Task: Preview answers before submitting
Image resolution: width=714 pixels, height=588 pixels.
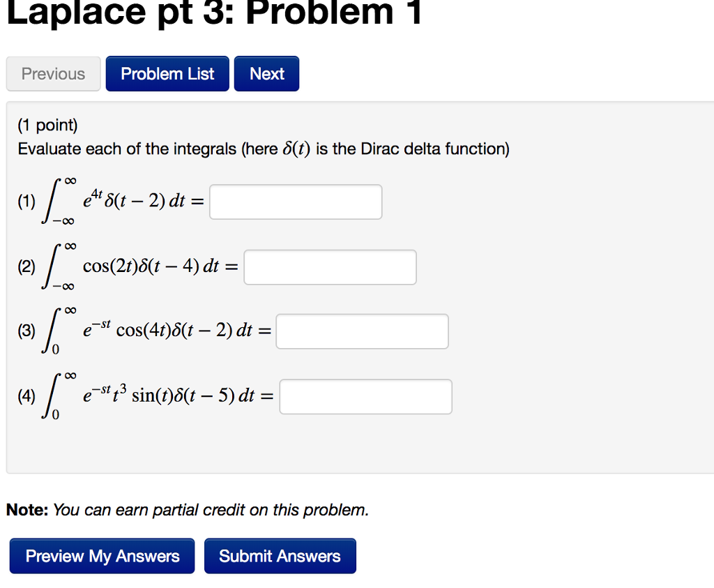Action: [101, 556]
